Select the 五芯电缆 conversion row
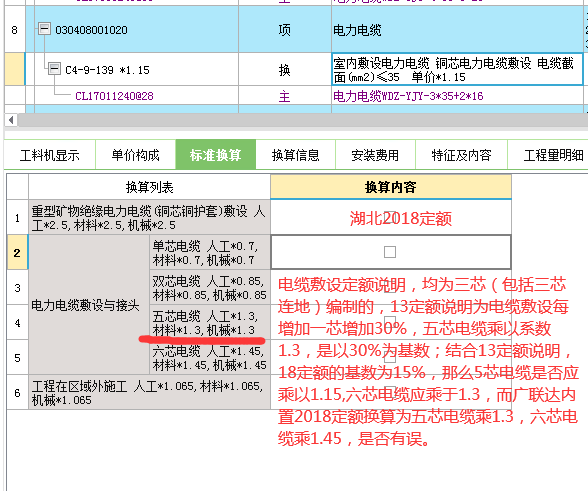The image size is (588, 491). (210, 323)
